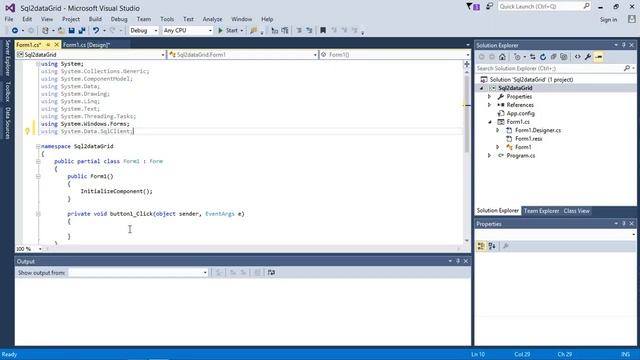Click the Open File folder icon
640x360 pixels.
(61, 31)
